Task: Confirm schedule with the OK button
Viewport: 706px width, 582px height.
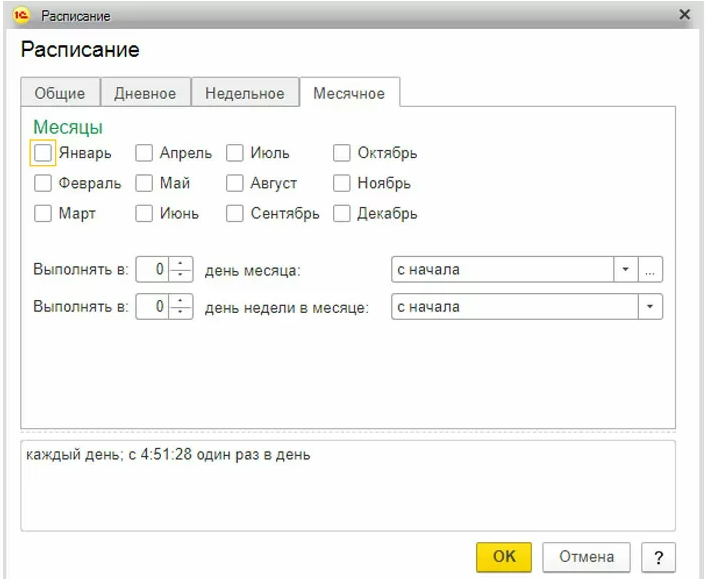Action: tap(504, 557)
